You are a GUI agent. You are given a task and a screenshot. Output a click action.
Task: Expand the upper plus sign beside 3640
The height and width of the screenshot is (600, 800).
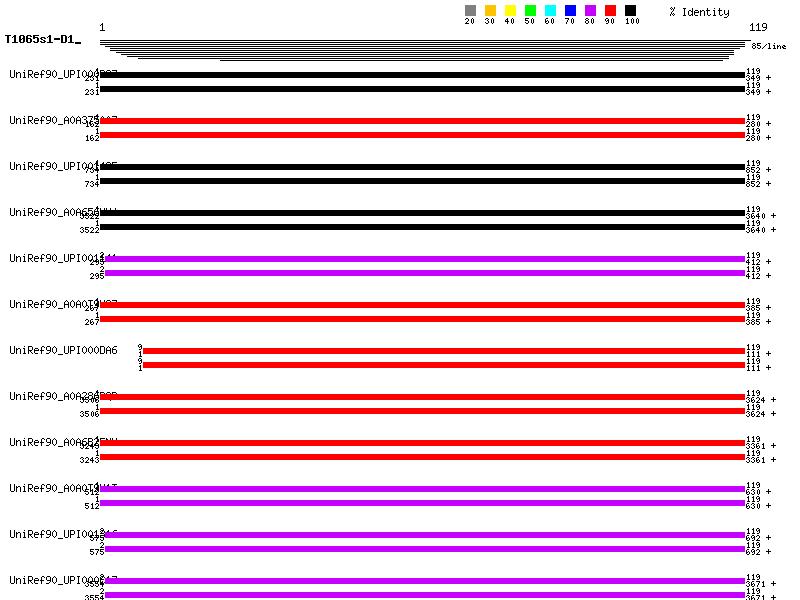click(x=772, y=216)
